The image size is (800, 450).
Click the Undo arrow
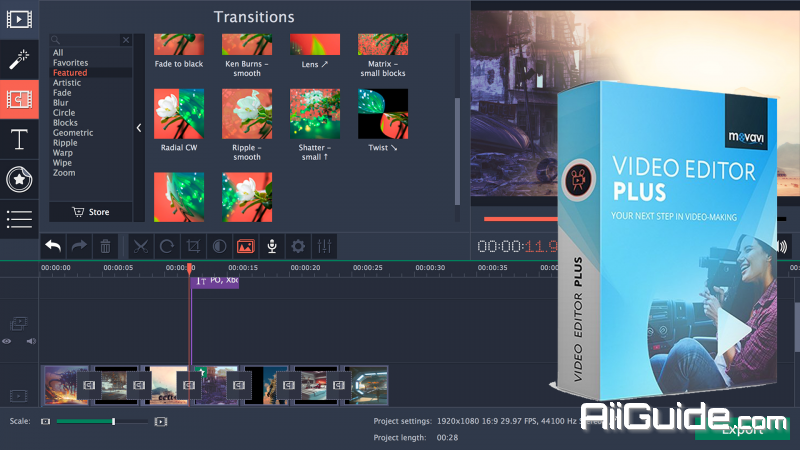click(53, 246)
